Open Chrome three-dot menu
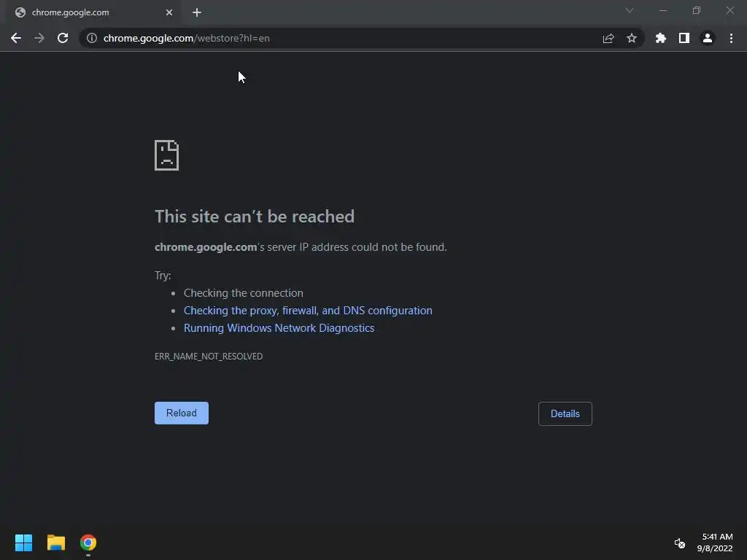This screenshot has height=560, width=747. [731, 38]
